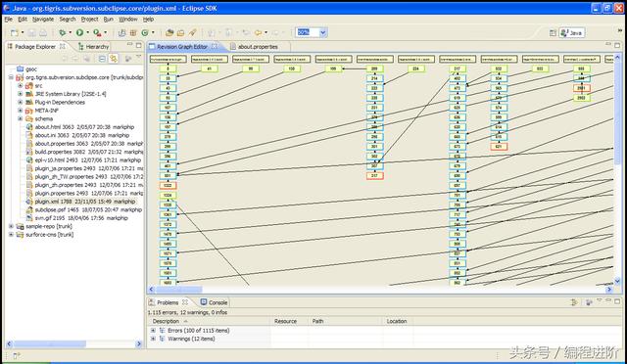627x364 pixels.
Task: Click the New Java Package icon
Action: click(133, 32)
